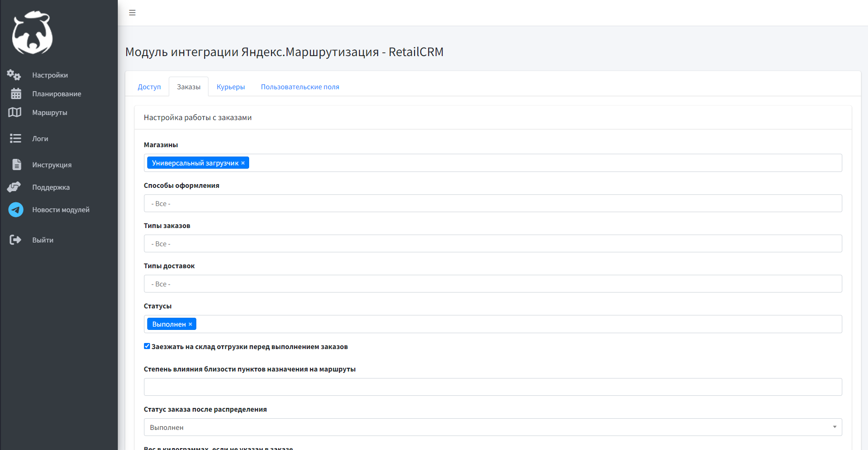Open Планирование in the sidebar
This screenshot has width=868, height=450.
(x=57, y=93)
